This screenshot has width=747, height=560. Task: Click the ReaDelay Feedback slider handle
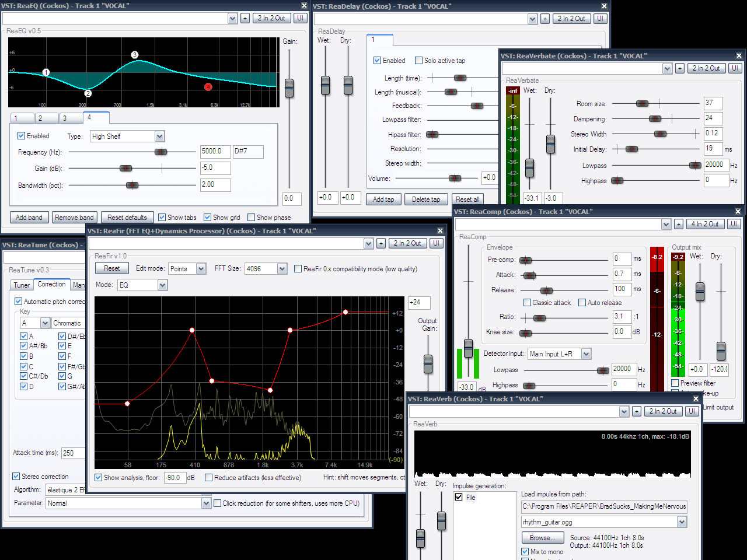coord(477,106)
